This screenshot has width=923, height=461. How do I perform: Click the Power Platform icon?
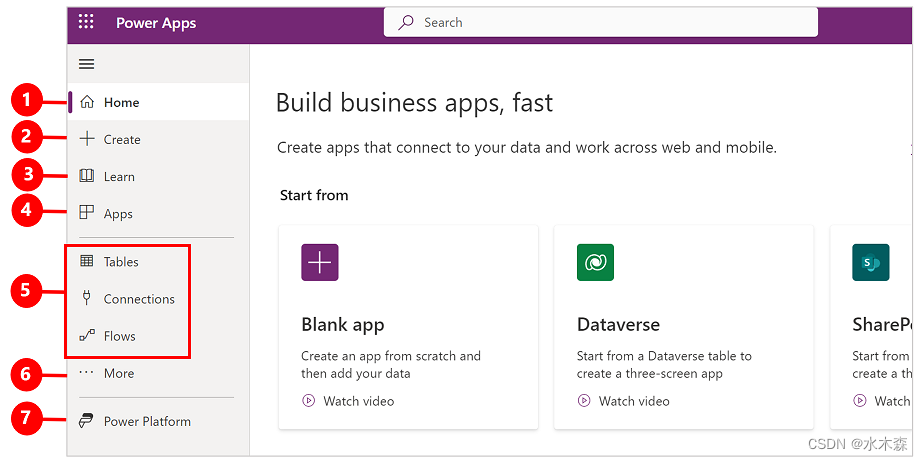point(87,422)
